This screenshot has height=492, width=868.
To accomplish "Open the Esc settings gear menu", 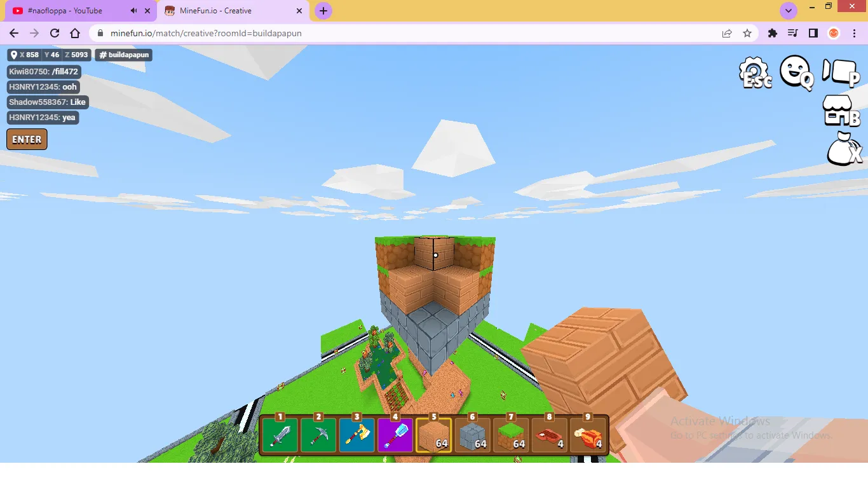I will (x=756, y=73).
